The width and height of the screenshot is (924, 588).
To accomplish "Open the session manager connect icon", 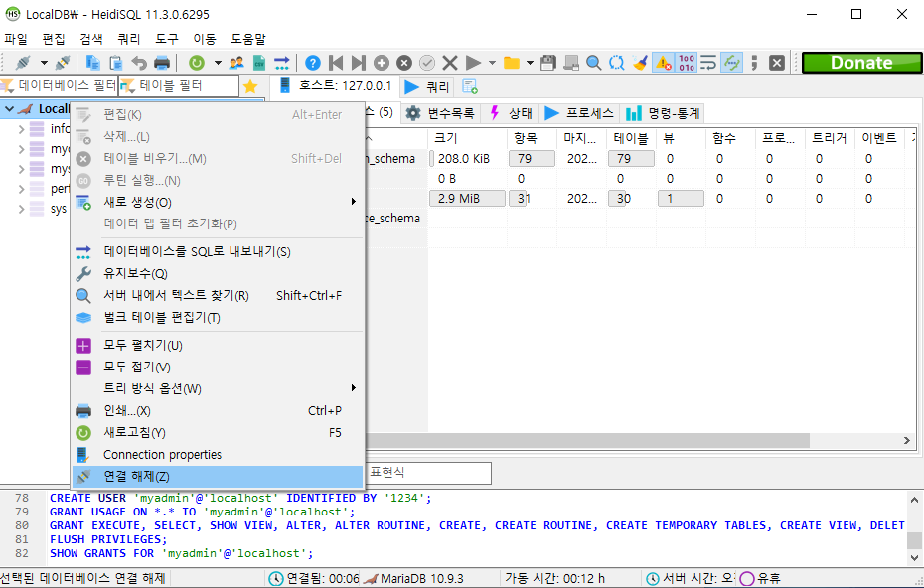I will (23, 63).
